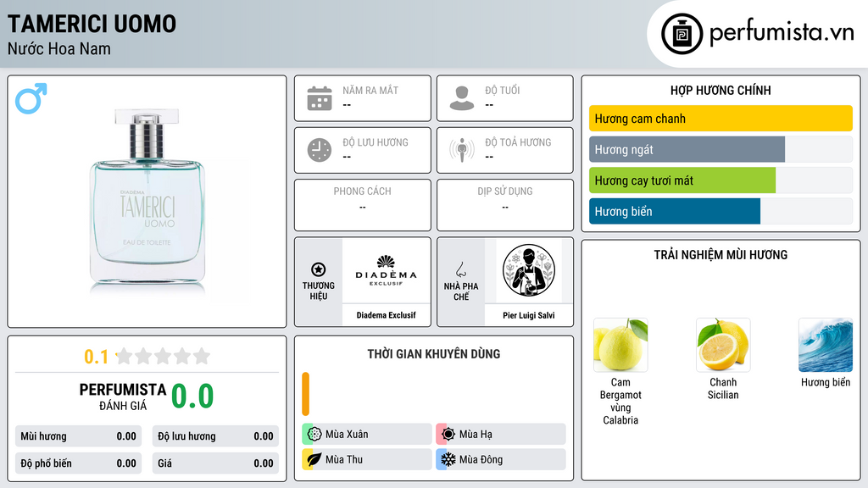The image size is (868, 488).
Task: Click the Hương ngát grey bar
Action: click(687, 149)
